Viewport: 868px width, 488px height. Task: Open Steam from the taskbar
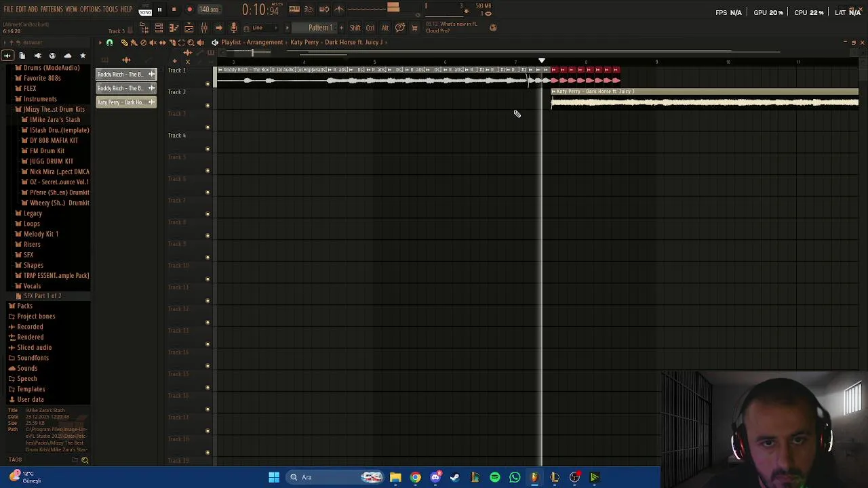(x=454, y=477)
